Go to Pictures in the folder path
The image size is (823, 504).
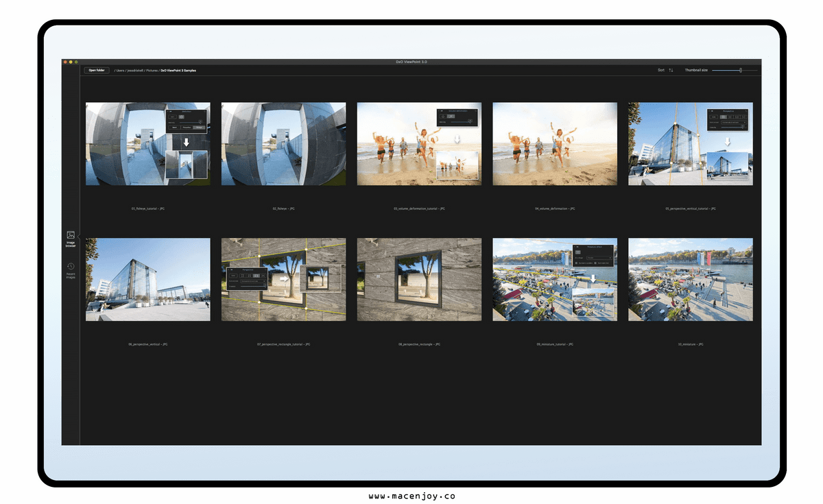click(152, 70)
